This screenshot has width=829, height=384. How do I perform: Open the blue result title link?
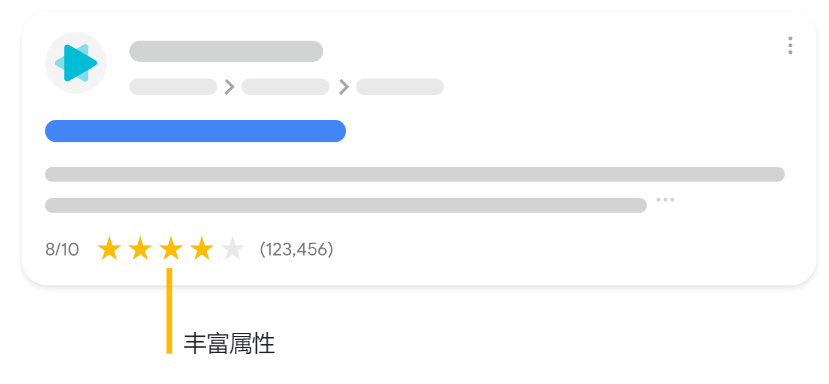(196, 131)
